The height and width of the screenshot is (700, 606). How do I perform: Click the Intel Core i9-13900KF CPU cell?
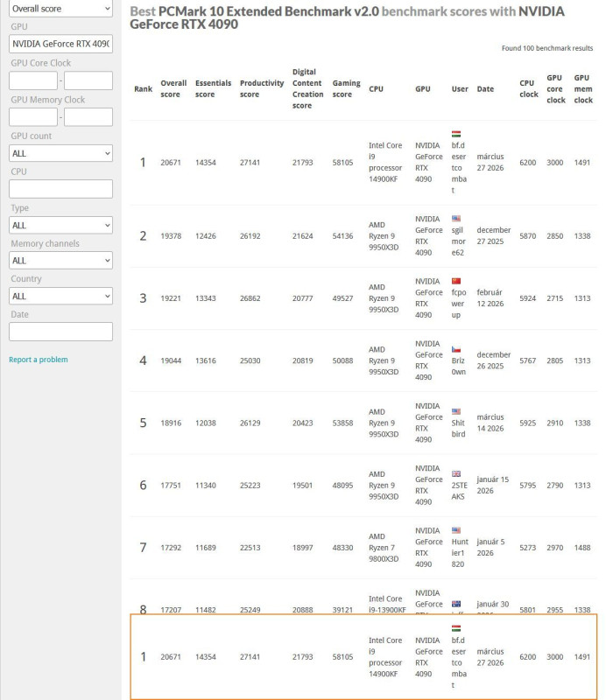pyautogui.click(x=387, y=604)
